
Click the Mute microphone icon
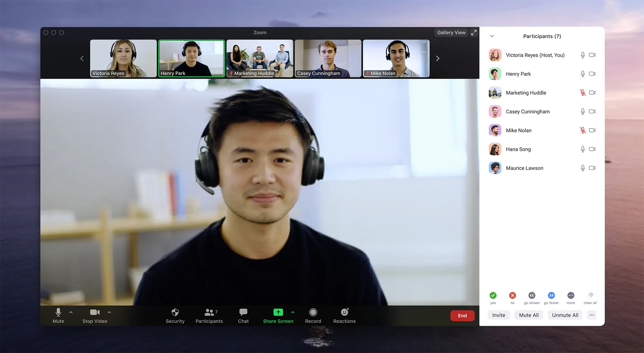(58, 312)
